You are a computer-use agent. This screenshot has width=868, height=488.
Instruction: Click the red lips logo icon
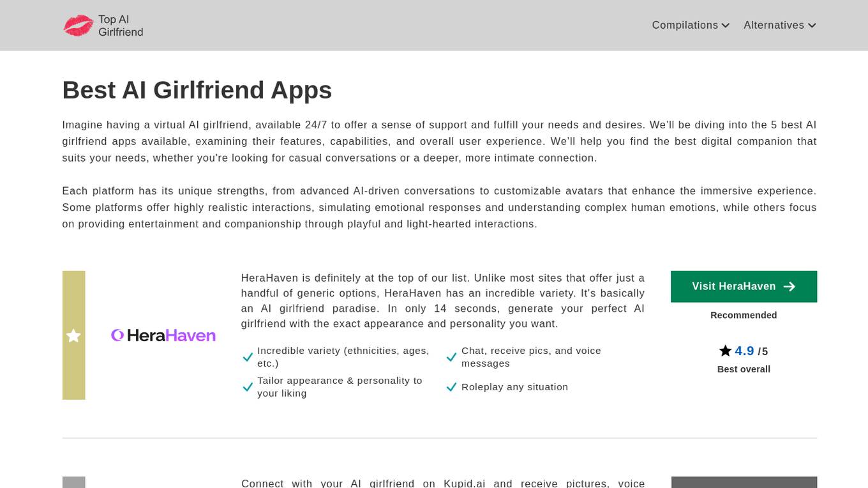pos(79,26)
